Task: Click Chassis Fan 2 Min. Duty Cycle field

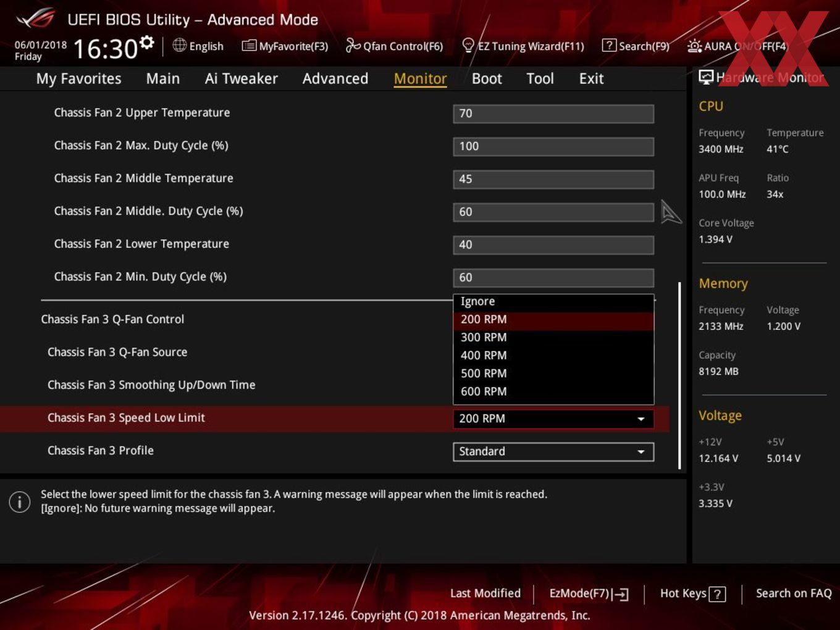Action: (553, 277)
